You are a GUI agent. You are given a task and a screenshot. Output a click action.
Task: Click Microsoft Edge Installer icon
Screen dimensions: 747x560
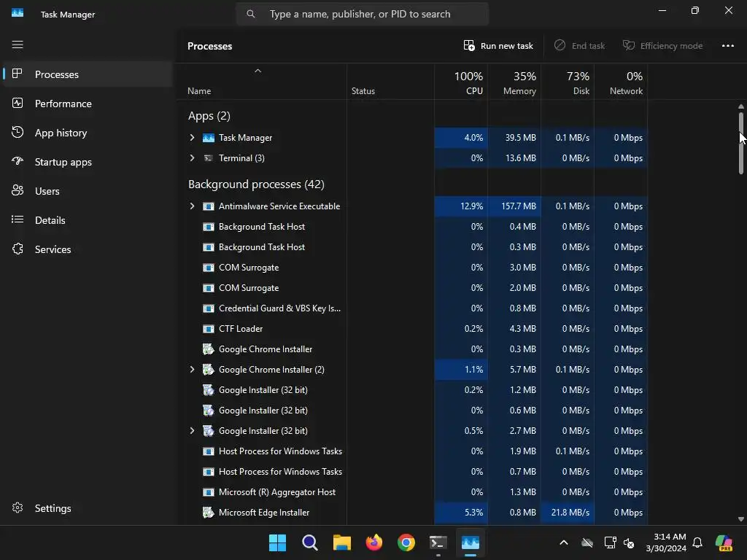[x=208, y=513]
